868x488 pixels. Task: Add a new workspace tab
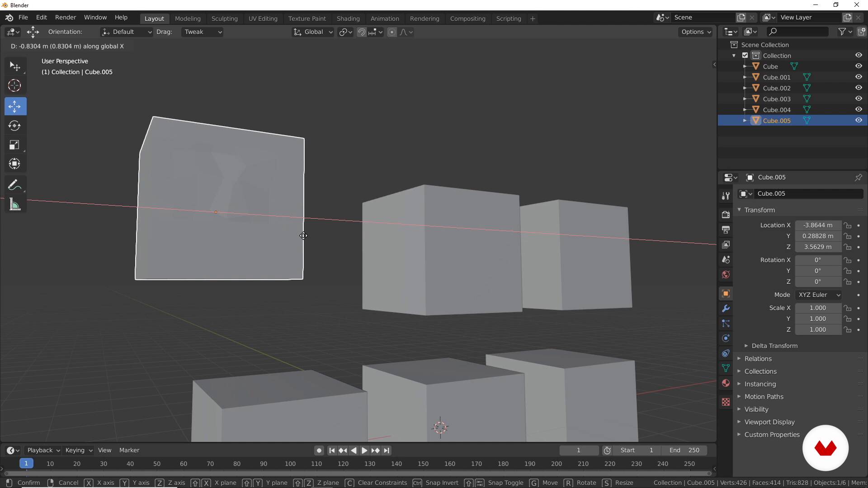coord(533,19)
